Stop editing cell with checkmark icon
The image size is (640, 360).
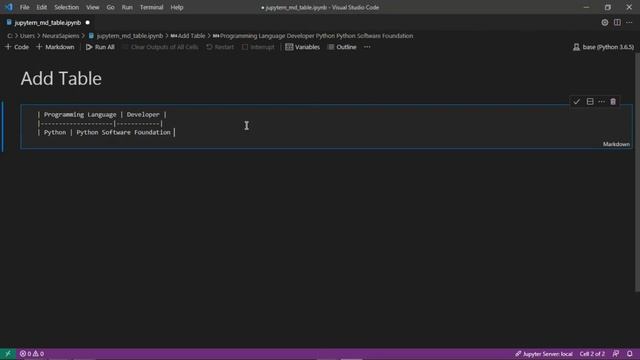[x=576, y=102]
